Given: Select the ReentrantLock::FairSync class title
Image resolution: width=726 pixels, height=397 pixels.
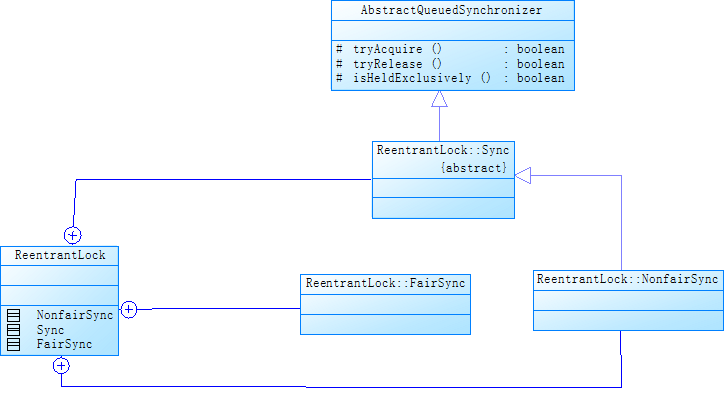Looking at the screenshot, I should 385,283.
